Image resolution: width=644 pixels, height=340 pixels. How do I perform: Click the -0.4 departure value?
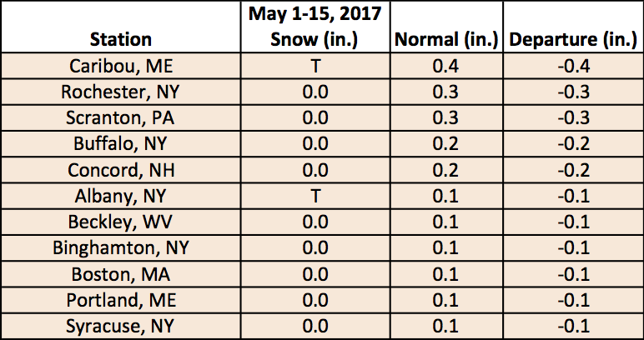(x=571, y=65)
